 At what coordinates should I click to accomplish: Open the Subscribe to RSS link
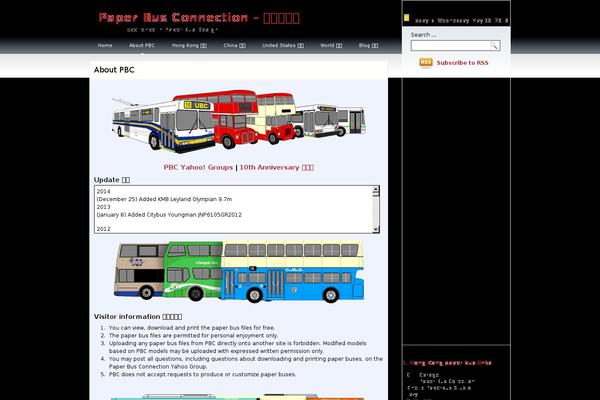pyautogui.click(x=462, y=63)
